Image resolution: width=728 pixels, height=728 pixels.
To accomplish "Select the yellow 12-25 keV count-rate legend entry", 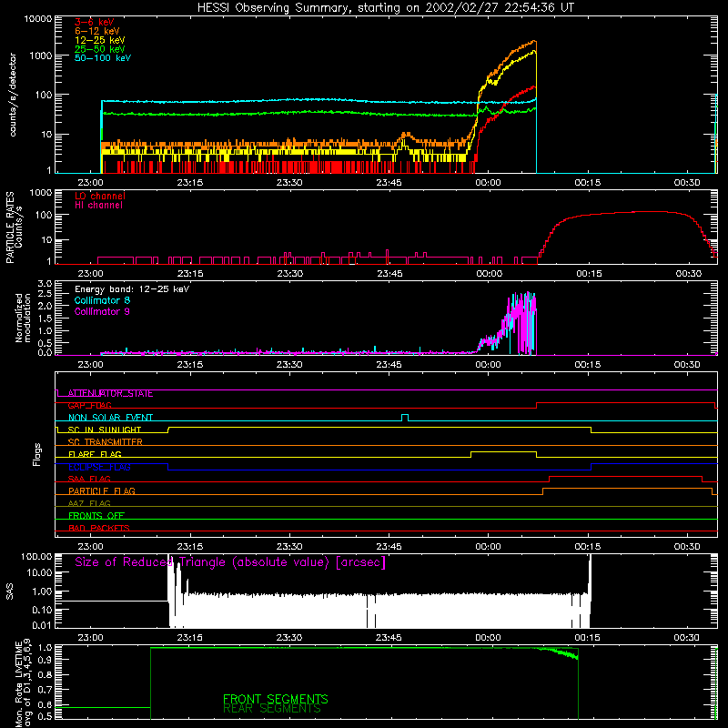I will [100, 40].
